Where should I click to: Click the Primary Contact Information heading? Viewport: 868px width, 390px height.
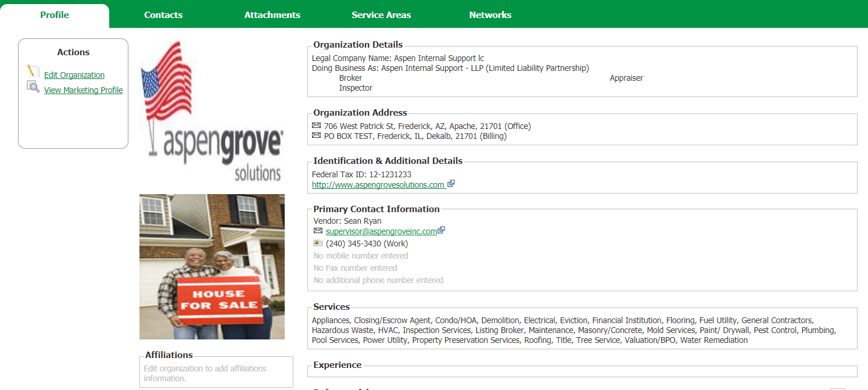[376, 209]
